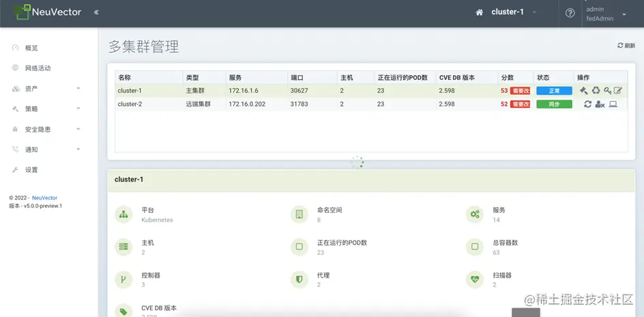Expand the 安全隐患 sidebar menu

click(x=46, y=129)
